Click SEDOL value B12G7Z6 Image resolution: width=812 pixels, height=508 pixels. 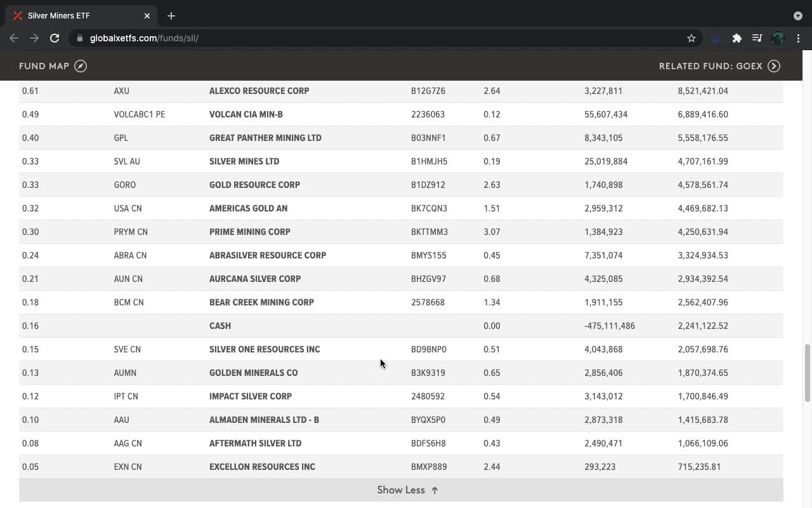click(428, 91)
